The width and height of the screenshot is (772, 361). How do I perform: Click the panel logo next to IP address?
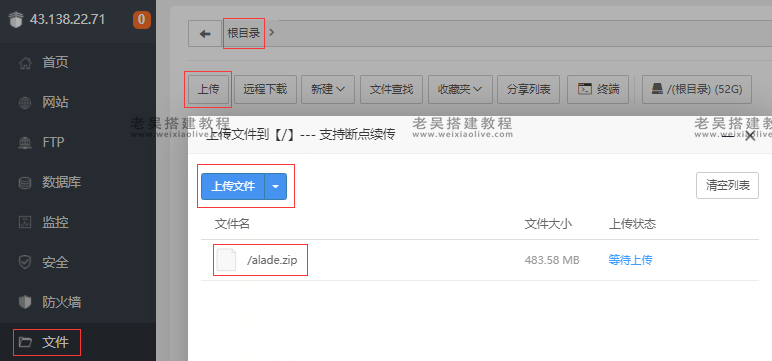[16, 20]
